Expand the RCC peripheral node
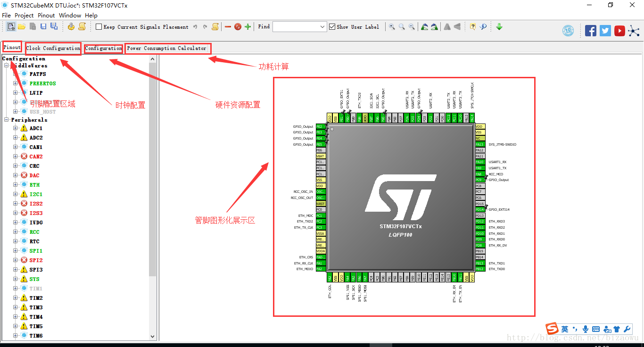The width and height of the screenshot is (644, 347). 15,232
